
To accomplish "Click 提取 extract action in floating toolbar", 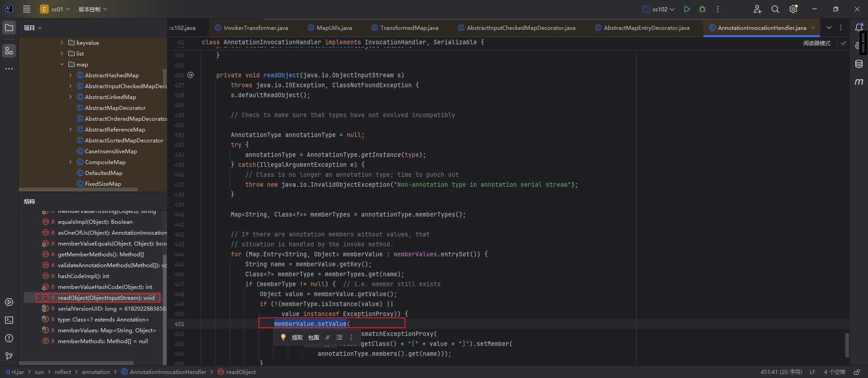I will click(297, 337).
